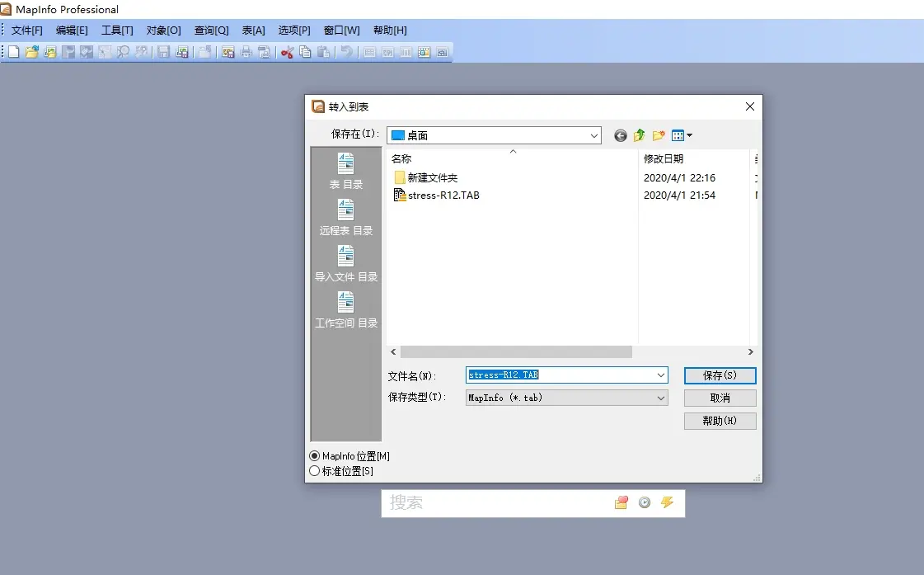Click the New Browser window toolbar icon
This screenshot has height=575, width=924.
(x=369, y=52)
